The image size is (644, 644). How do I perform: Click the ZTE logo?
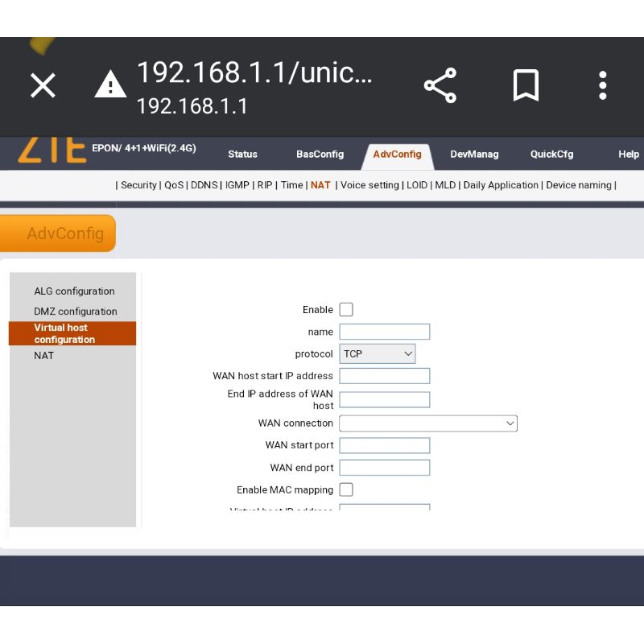point(52,151)
